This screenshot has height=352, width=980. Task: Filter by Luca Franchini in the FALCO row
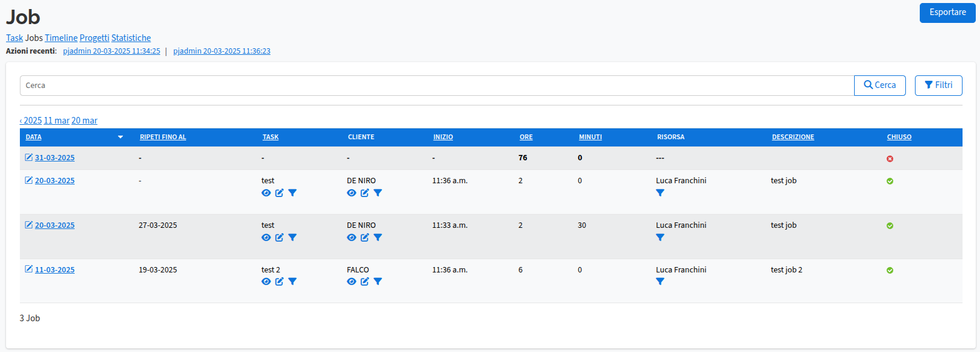point(660,281)
